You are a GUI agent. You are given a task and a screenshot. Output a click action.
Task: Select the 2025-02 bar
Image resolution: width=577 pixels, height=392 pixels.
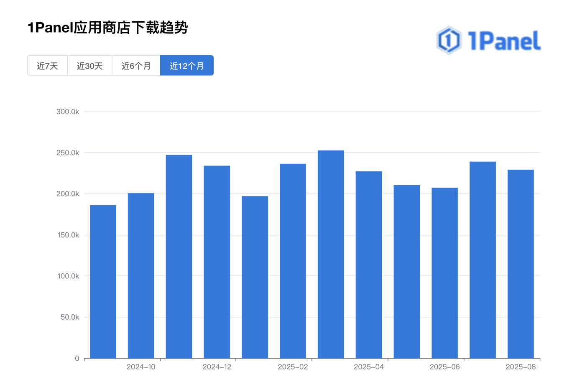point(293,261)
